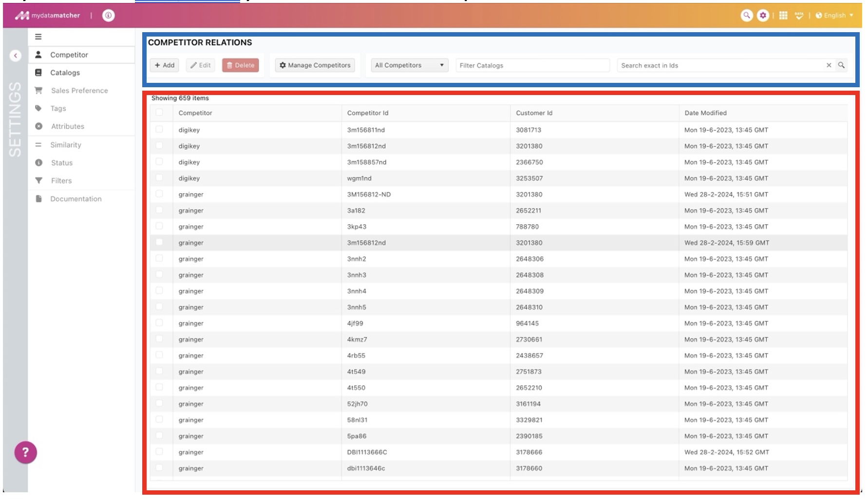The height and width of the screenshot is (502, 868).
Task: Click customer id 2438657
Action: pyautogui.click(x=529, y=355)
